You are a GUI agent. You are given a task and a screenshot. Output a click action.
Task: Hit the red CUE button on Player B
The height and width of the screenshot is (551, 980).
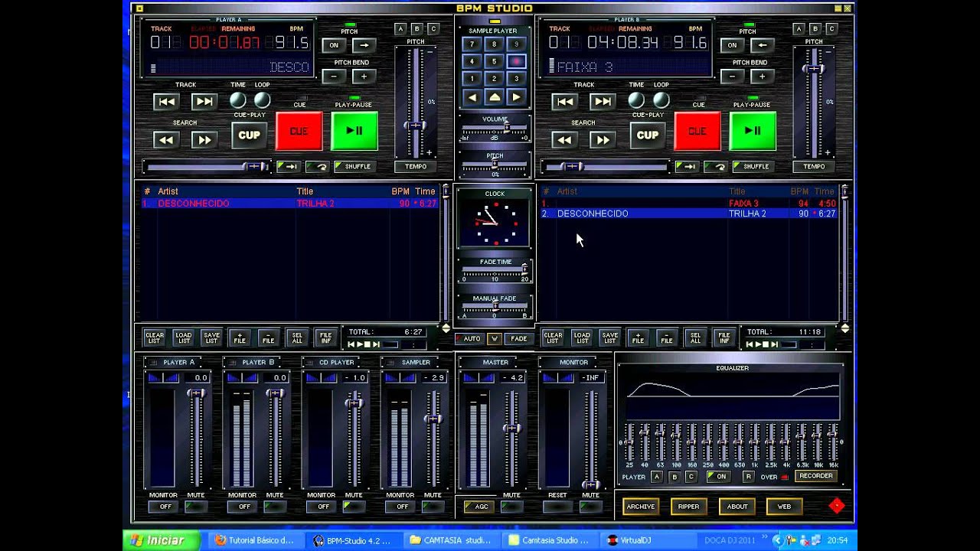tap(697, 131)
